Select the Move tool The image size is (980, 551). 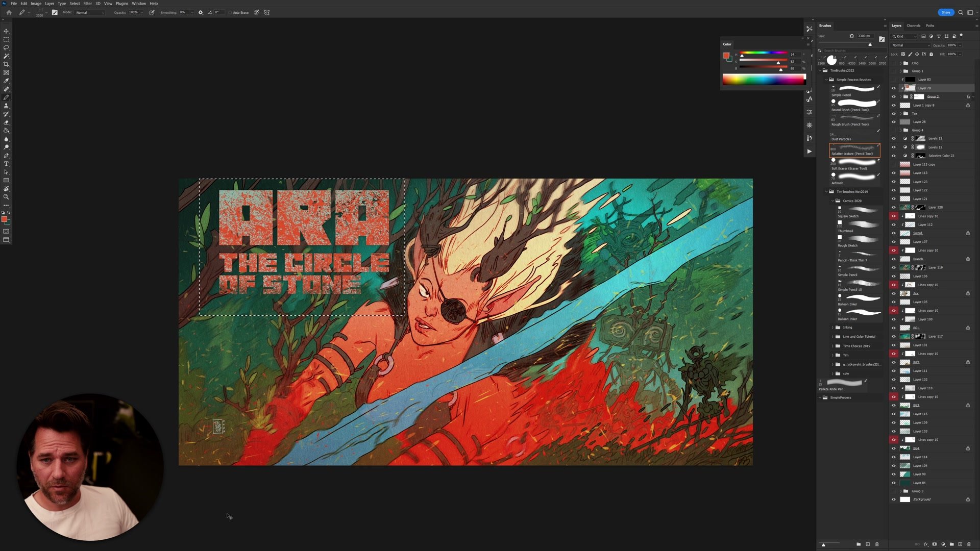[6, 31]
